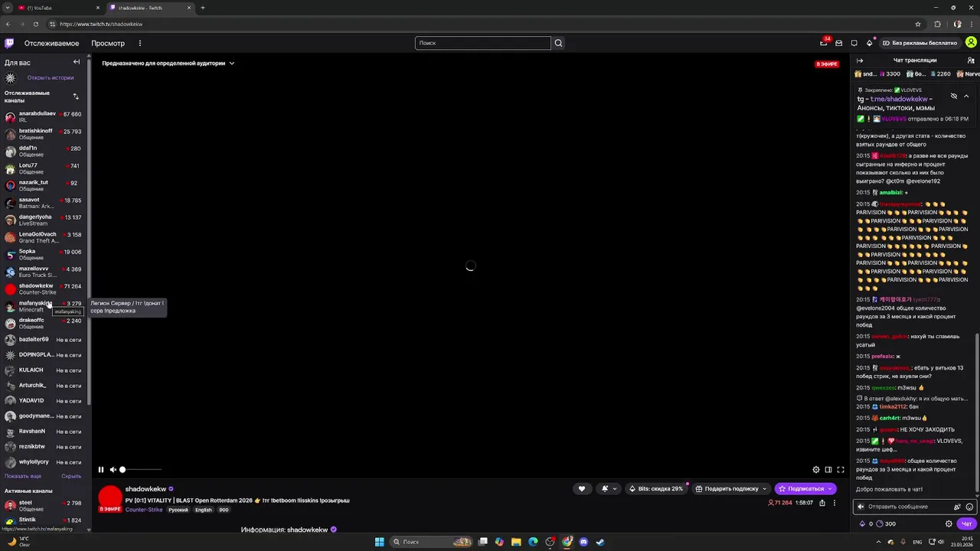Open the Steam icon in the taskbar

pyautogui.click(x=600, y=542)
